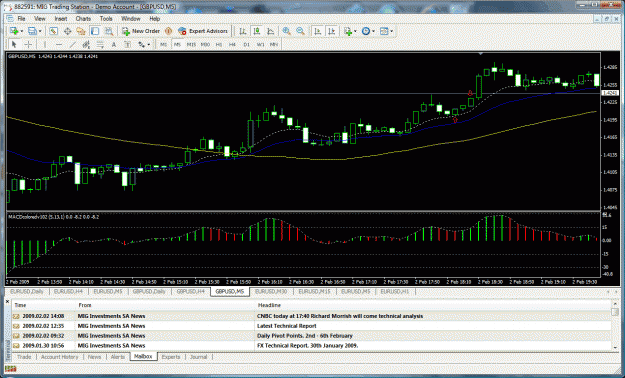
Task: Close the Terminal panel with X
Action: point(8,302)
